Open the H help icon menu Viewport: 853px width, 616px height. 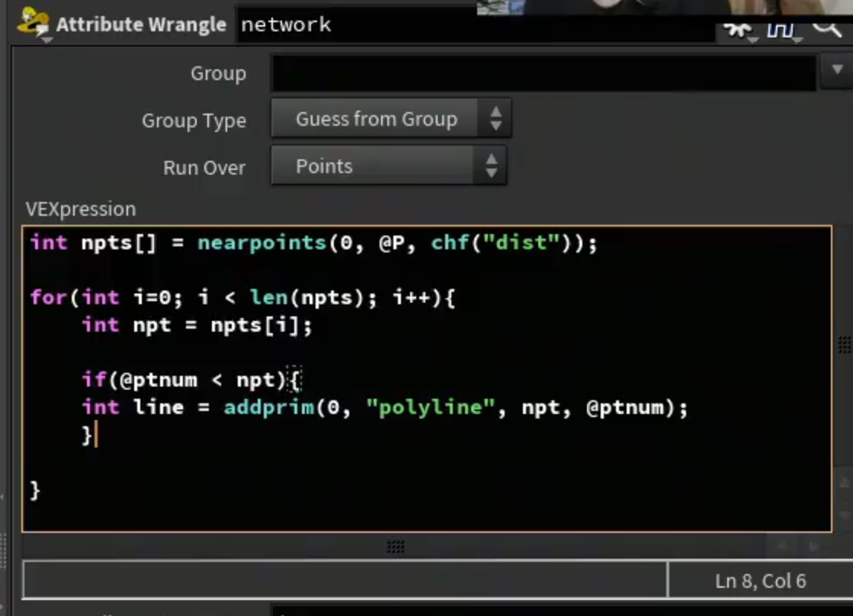[x=781, y=30]
